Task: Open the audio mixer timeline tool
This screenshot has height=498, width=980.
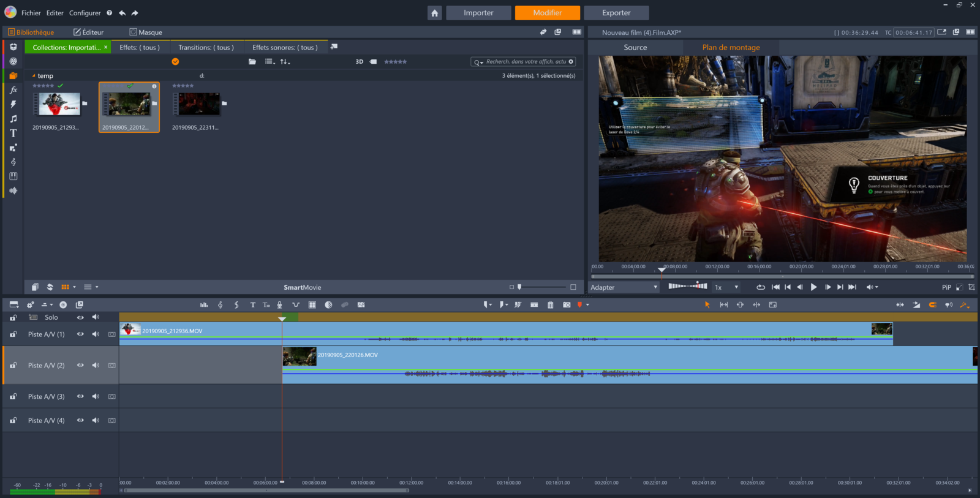Action: [204, 304]
